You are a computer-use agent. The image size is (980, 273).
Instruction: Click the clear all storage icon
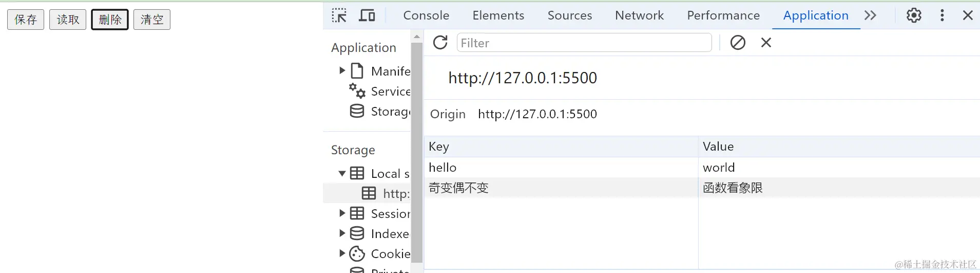point(738,42)
